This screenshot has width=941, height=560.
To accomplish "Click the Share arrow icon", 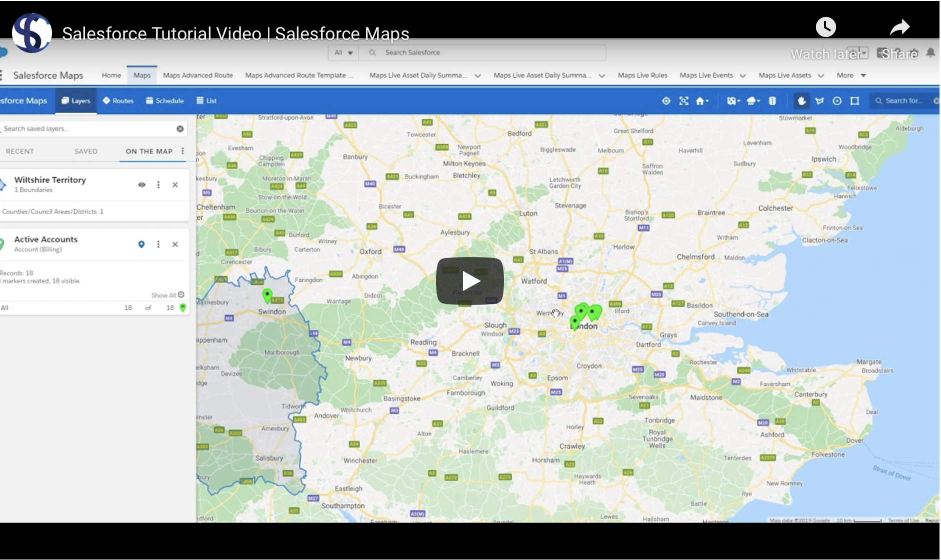I will point(899,27).
